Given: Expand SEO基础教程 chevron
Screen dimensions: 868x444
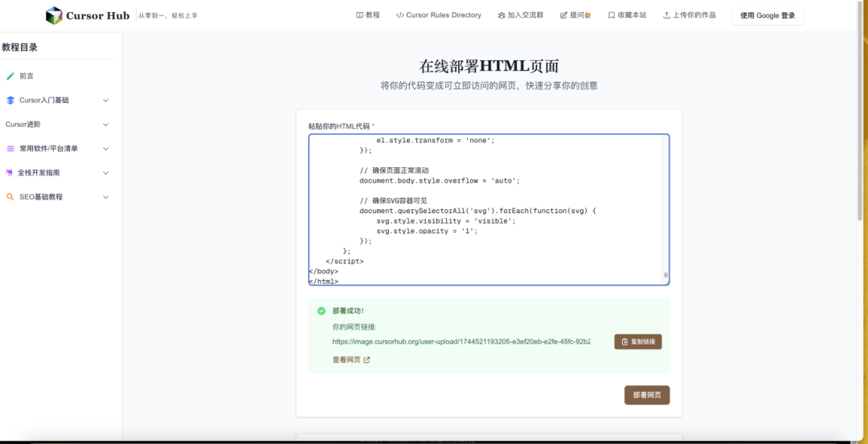Looking at the screenshot, I should [x=106, y=197].
